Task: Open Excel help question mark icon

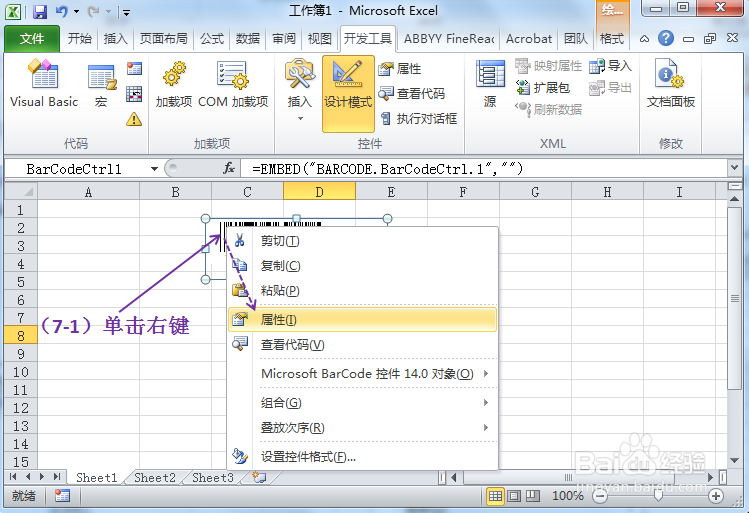Action: (x=665, y=38)
